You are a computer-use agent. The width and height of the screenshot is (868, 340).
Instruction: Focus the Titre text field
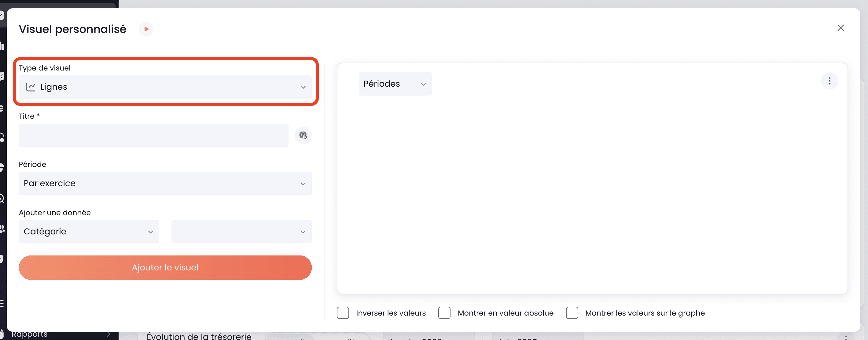[x=154, y=135]
